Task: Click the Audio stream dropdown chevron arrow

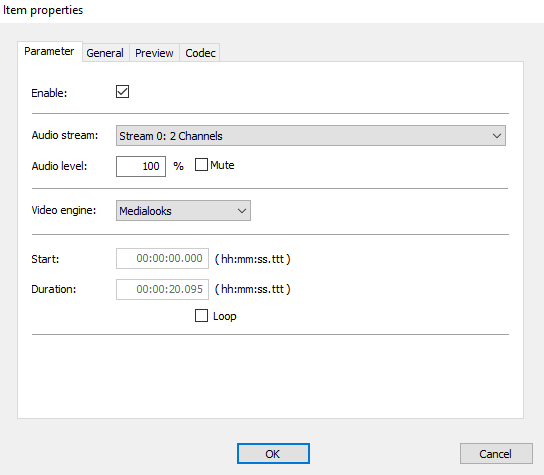Action: (497, 136)
